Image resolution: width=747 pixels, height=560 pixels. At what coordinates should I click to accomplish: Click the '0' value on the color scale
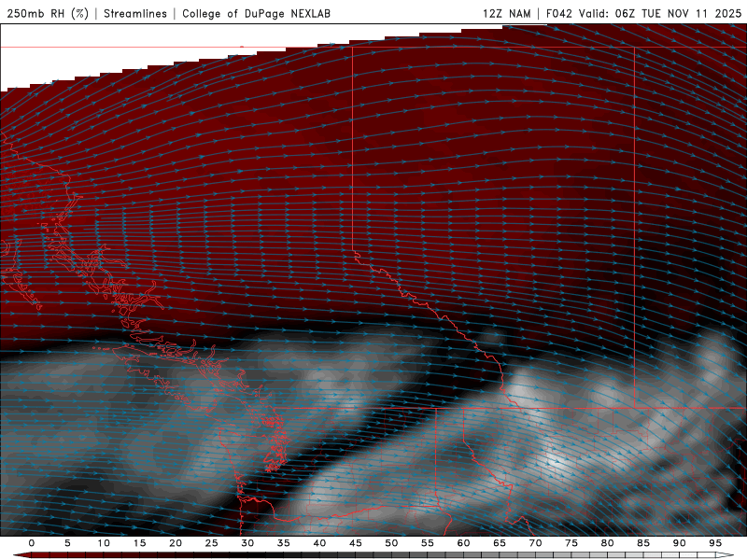coord(32,543)
